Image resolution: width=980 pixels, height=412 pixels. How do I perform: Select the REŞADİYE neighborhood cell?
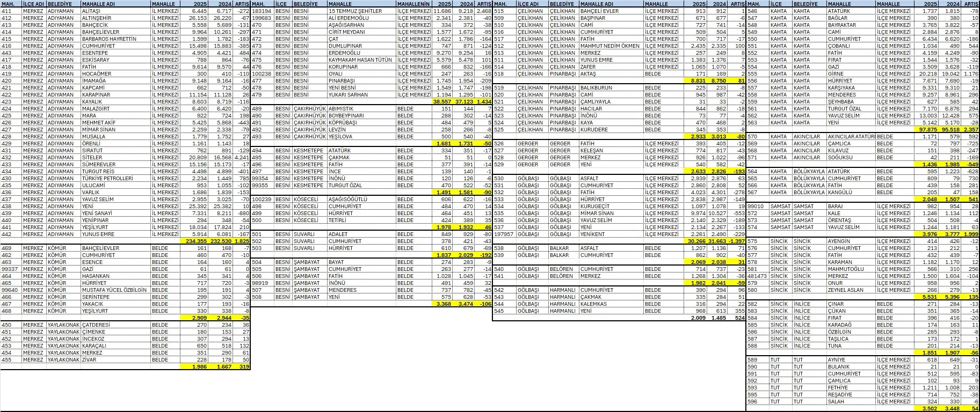[840, 394]
